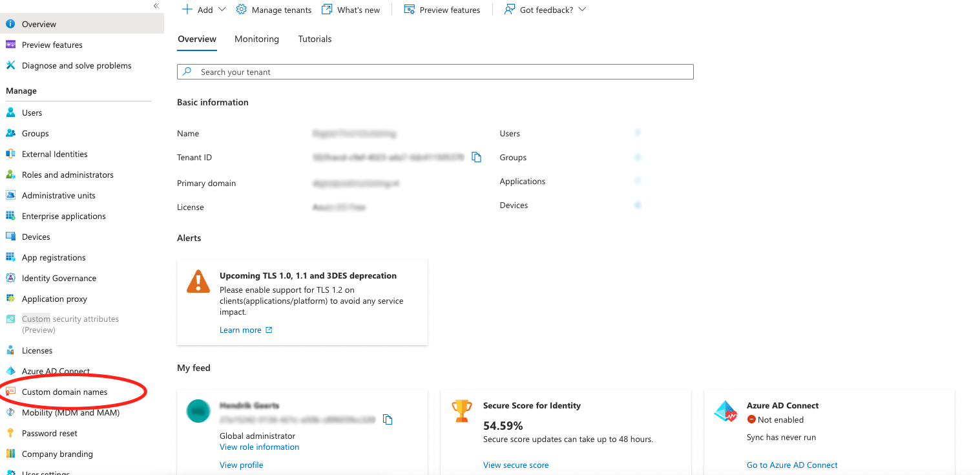
Task: Open the View profile link
Action: coord(241,465)
